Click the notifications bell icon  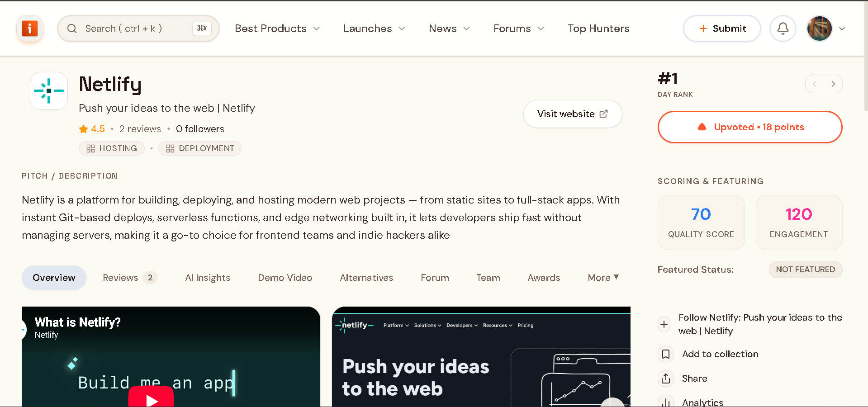[783, 28]
